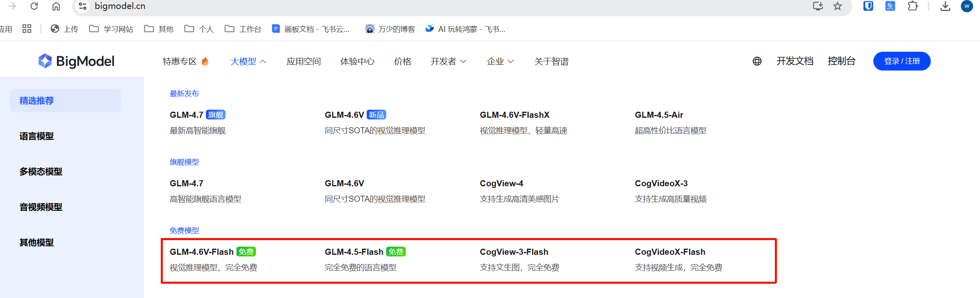Image resolution: width=980 pixels, height=298 pixels.
Task: Open the site information icon in address bar
Action: coord(83,6)
